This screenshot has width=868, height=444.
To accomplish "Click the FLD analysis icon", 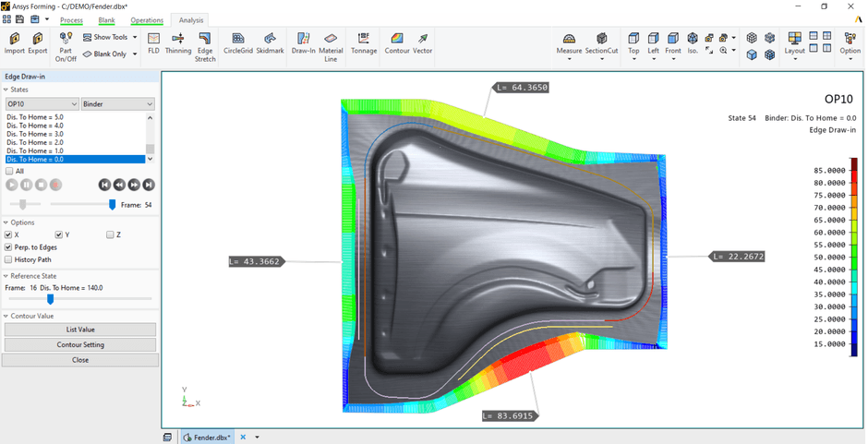I will [153, 42].
